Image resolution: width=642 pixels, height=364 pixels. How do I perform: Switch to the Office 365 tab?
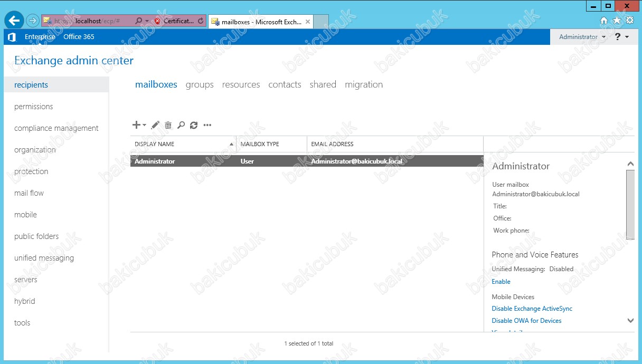coord(79,37)
